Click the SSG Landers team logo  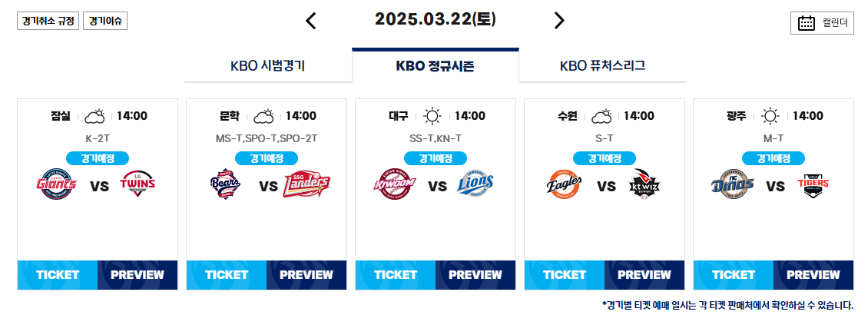pos(306,184)
